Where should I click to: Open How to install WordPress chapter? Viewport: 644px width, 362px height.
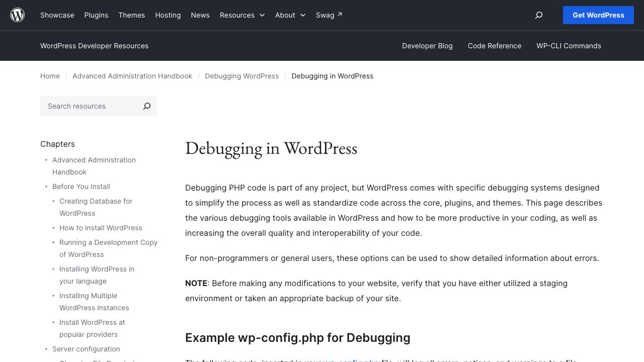101,228
